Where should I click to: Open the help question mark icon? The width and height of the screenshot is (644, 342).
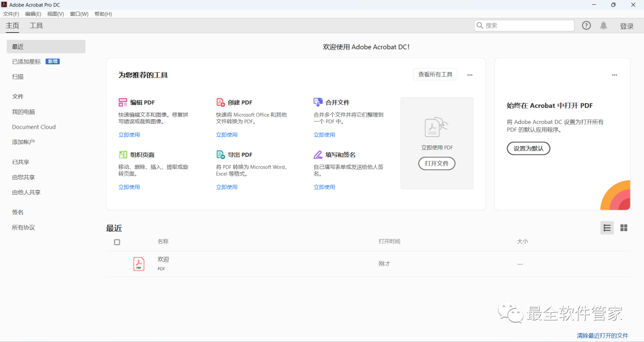point(586,26)
